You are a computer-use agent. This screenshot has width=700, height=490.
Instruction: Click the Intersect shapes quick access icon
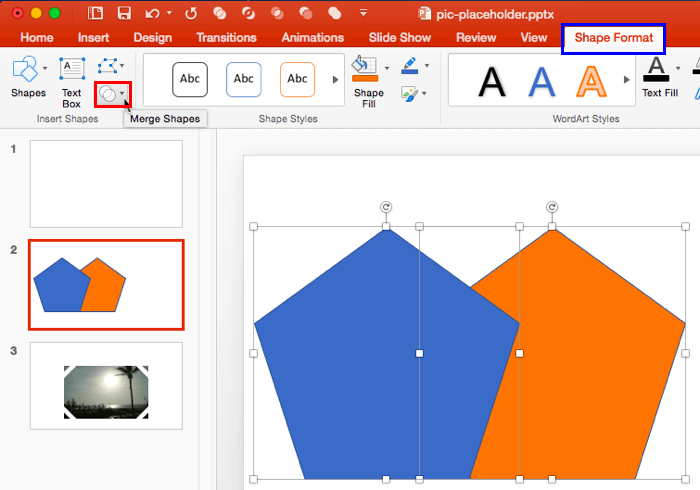pos(277,13)
